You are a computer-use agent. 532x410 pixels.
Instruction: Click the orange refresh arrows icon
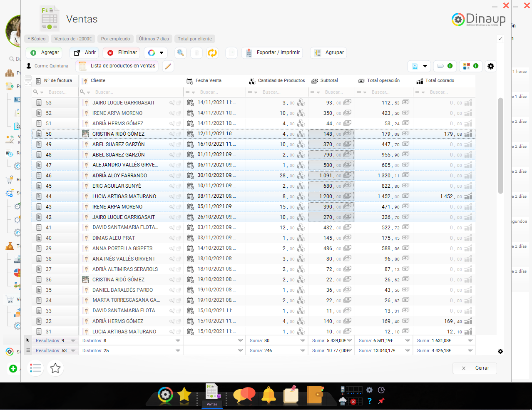click(x=212, y=53)
